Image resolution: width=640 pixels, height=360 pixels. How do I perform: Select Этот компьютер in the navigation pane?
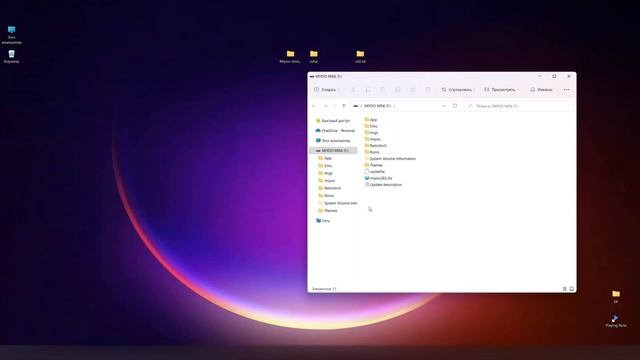pyautogui.click(x=333, y=140)
